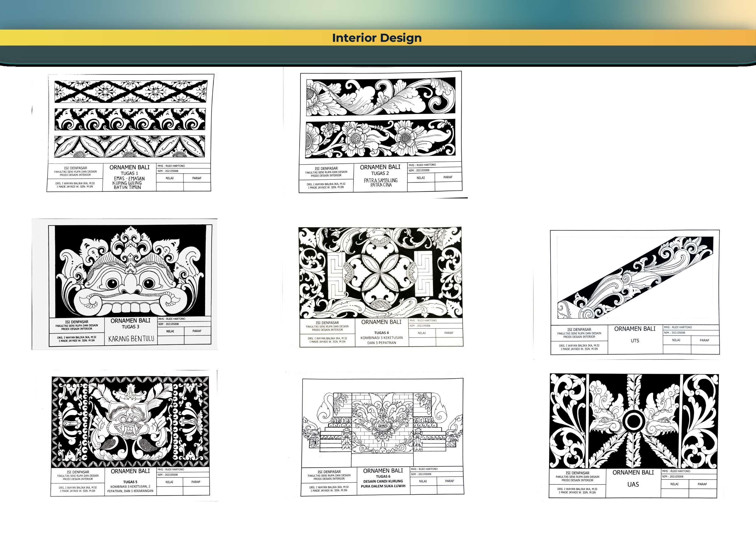756x535 pixels.
Task: Click the NILAI box on Tugas 1 sheet
Action: (169, 178)
